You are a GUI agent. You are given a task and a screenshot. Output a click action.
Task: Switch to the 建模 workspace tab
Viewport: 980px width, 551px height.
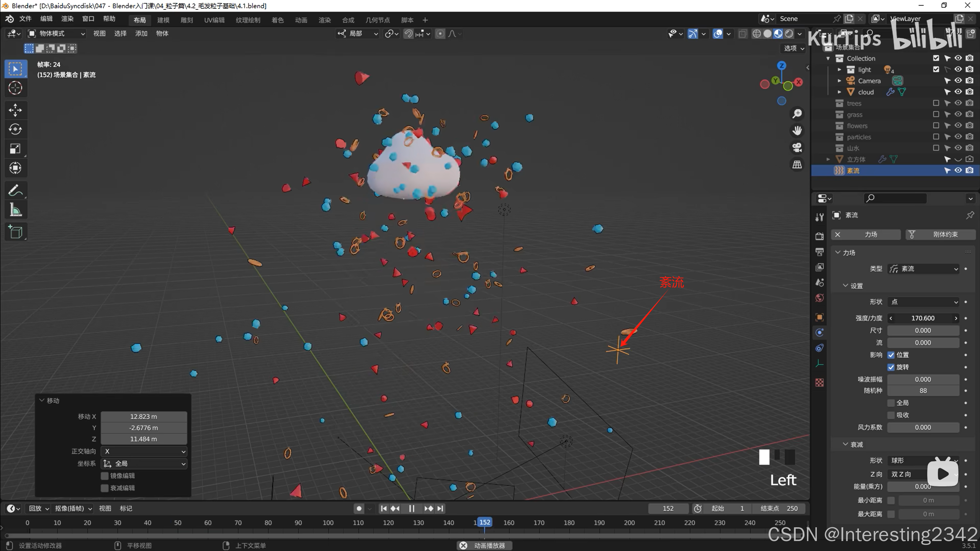tap(163, 20)
